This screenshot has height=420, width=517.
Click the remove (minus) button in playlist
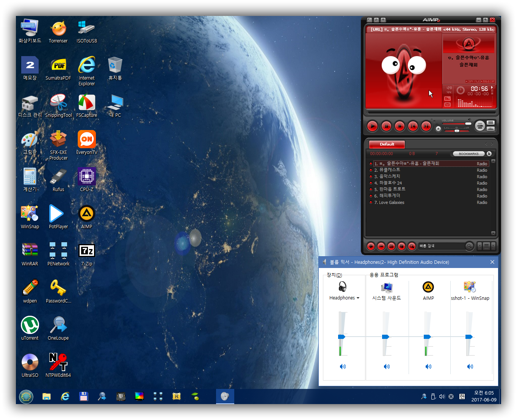coord(381,246)
